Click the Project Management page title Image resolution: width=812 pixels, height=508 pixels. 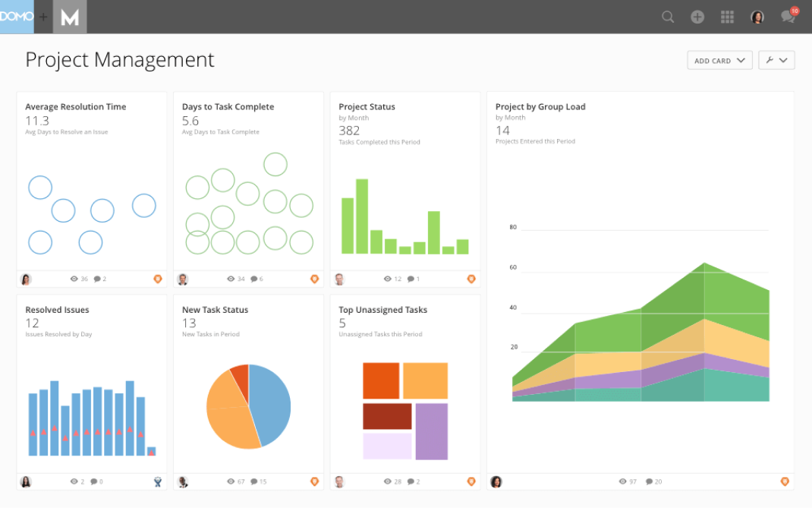click(120, 60)
